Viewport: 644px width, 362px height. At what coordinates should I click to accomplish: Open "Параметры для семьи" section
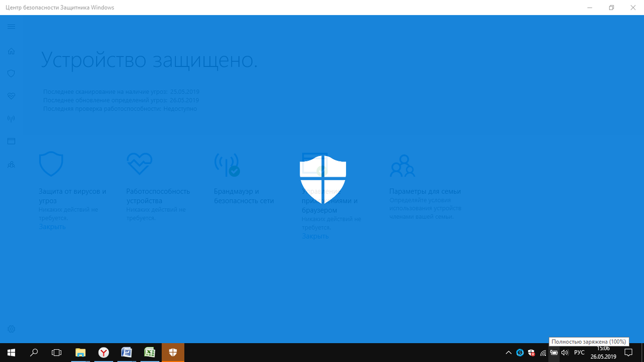[425, 191]
